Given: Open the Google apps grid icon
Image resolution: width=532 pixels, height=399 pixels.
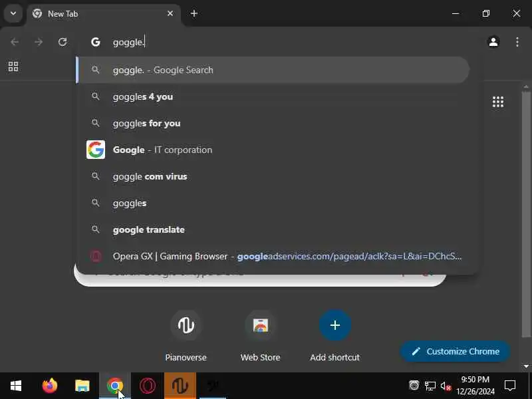Looking at the screenshot, I should coord(497,102).
